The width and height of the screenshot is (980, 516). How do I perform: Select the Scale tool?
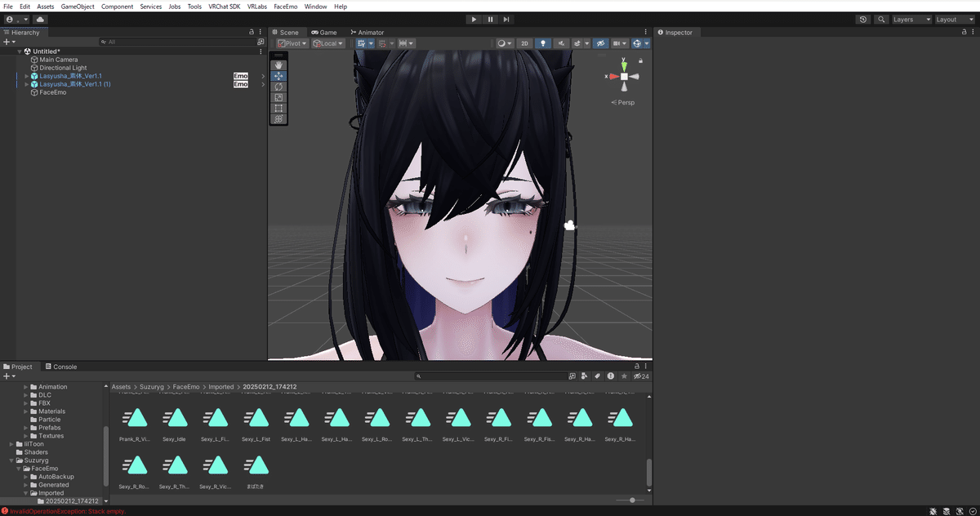coord(278,97)
